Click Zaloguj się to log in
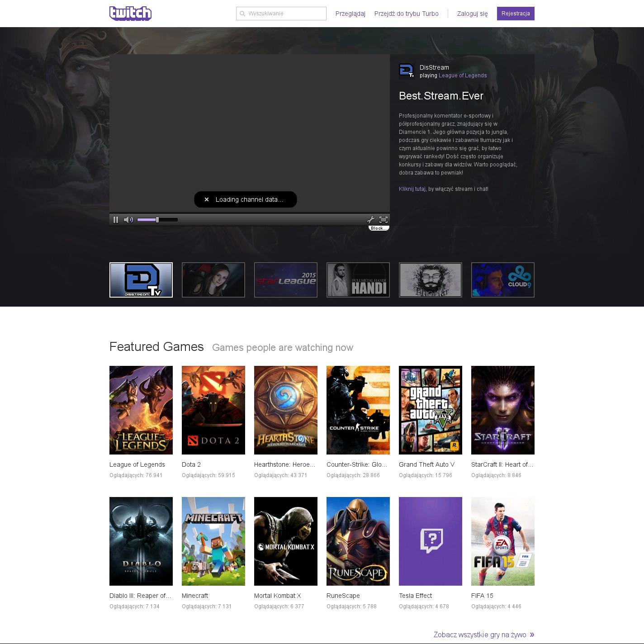This screenshot has width=644, height=644. coord(473,14)
